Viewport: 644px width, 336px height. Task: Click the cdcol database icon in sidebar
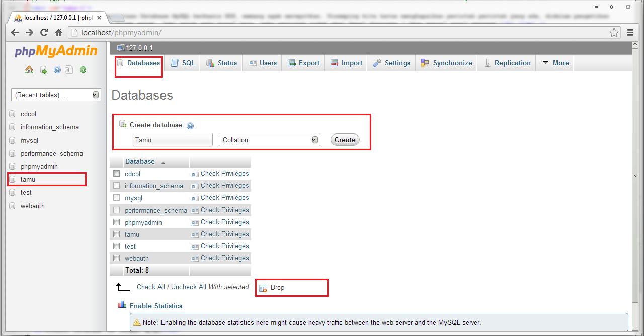coord(13,114)
